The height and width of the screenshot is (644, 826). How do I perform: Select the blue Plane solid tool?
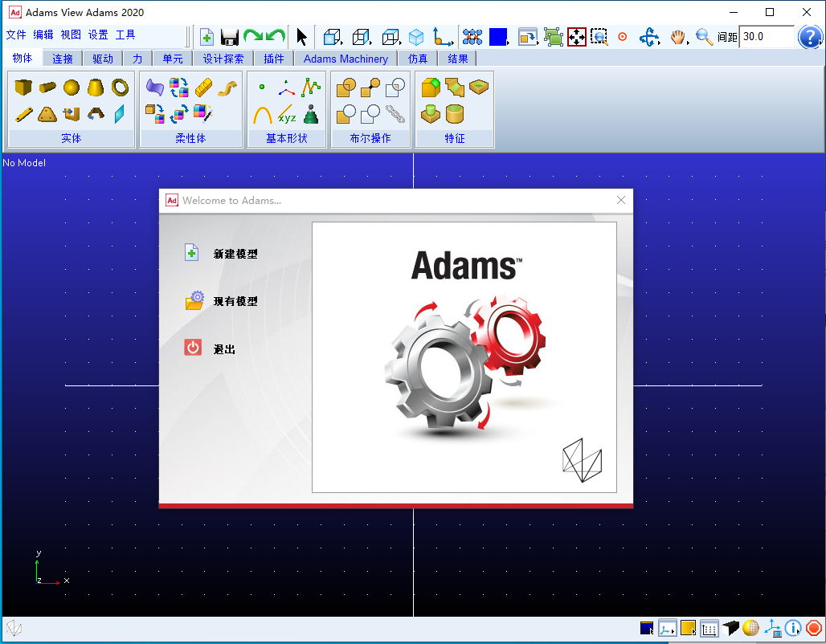point(120,114)
